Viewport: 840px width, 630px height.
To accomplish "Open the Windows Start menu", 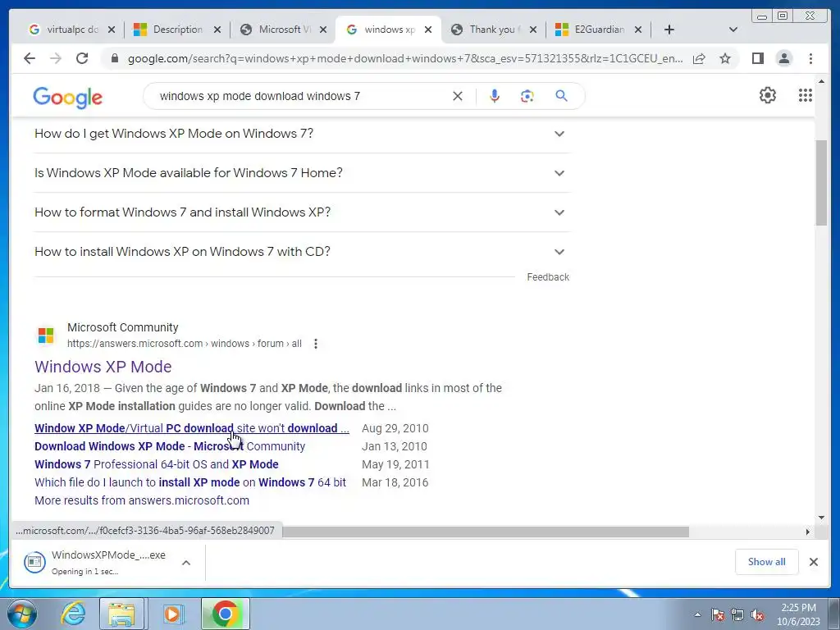I will (x=22, y=614).
